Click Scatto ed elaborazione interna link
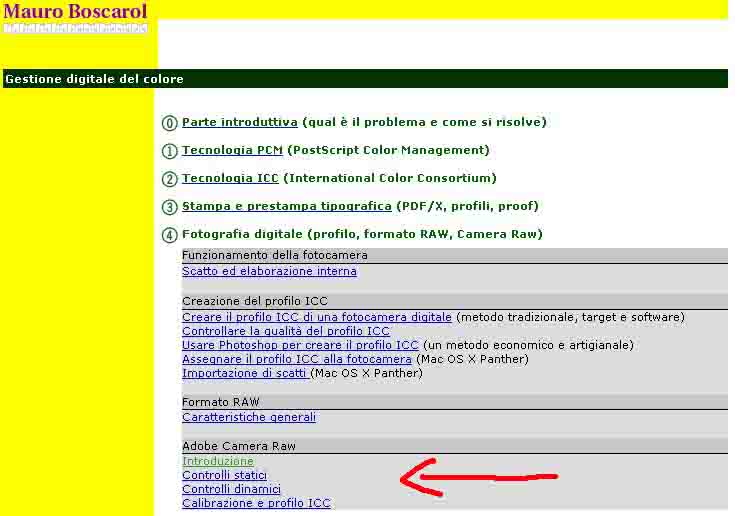 pos(269,271)
